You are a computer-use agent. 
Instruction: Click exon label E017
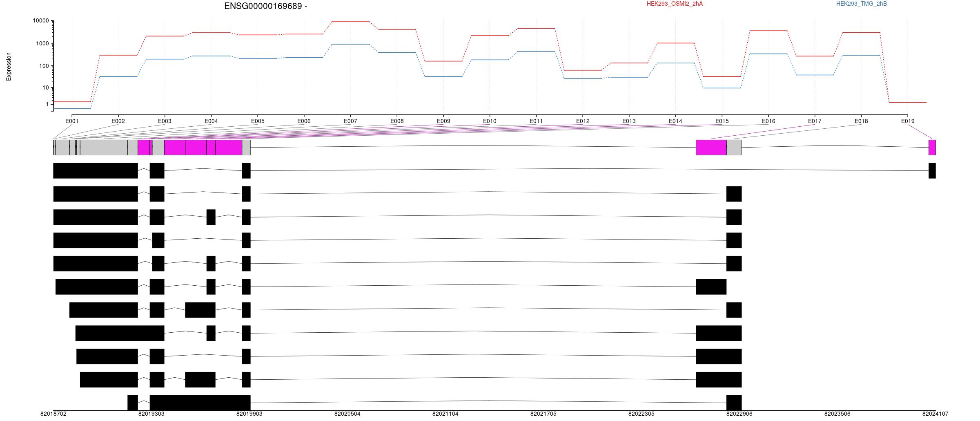(815, 121)
